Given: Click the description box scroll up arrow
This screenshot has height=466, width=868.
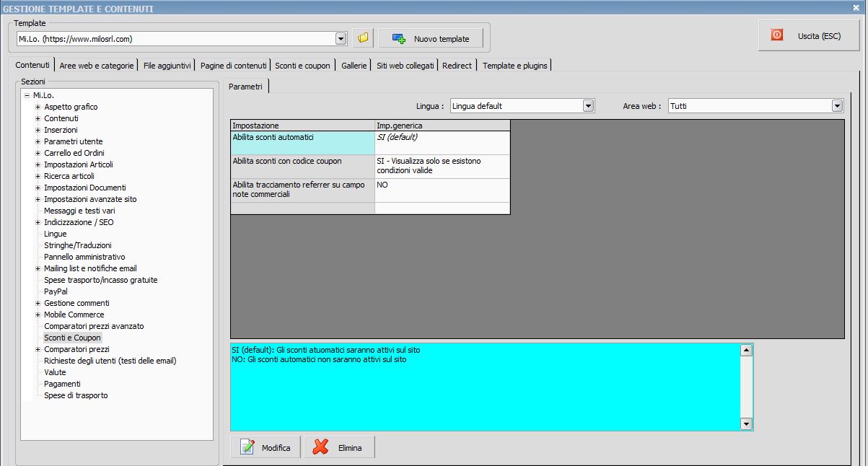Looking at the screenshot, I should pos(747,350).
